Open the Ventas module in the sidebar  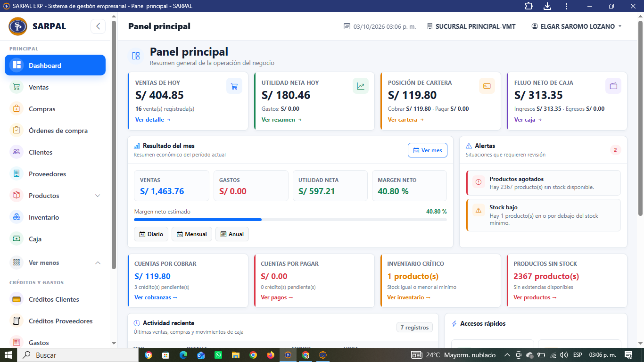(55, 87)
